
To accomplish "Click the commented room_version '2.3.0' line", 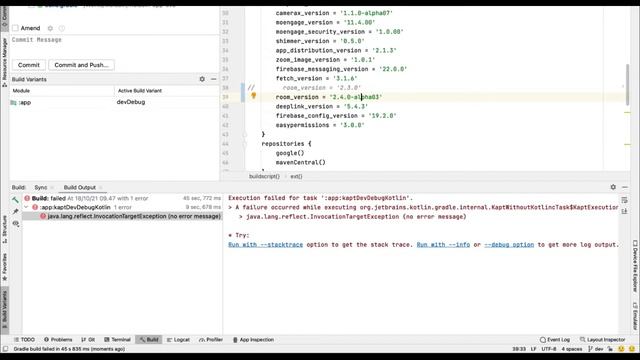I will tap(322, 88).
